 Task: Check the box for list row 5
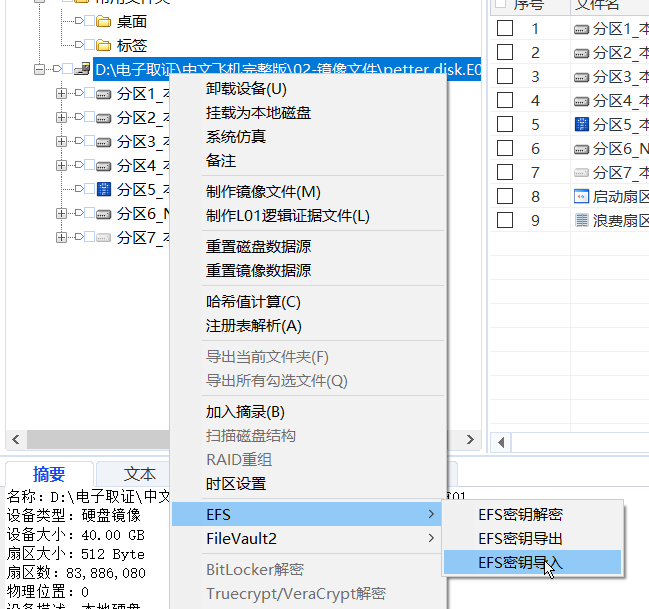505,124
